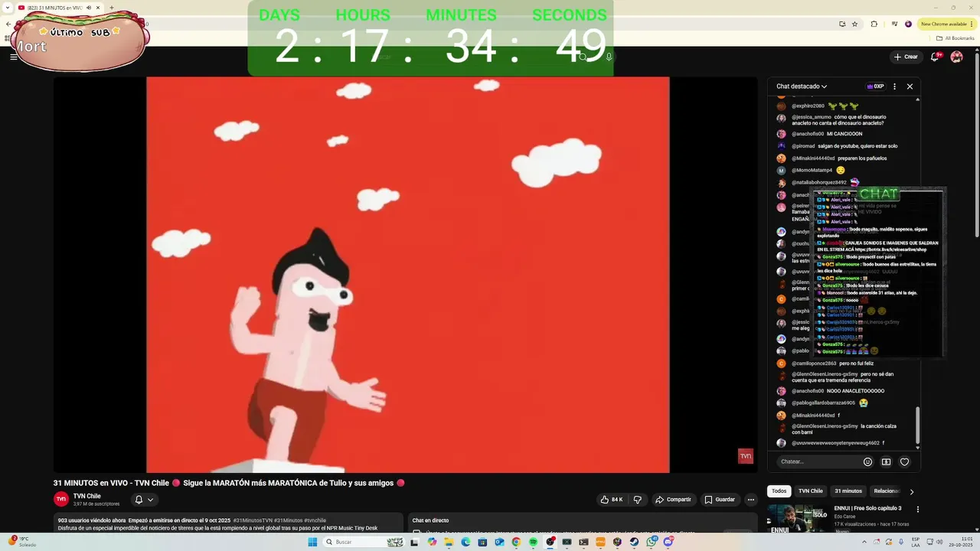This screenshot has width=980, height=551.
Task: Open YouTube notifications bell
Action: [936, 57]
